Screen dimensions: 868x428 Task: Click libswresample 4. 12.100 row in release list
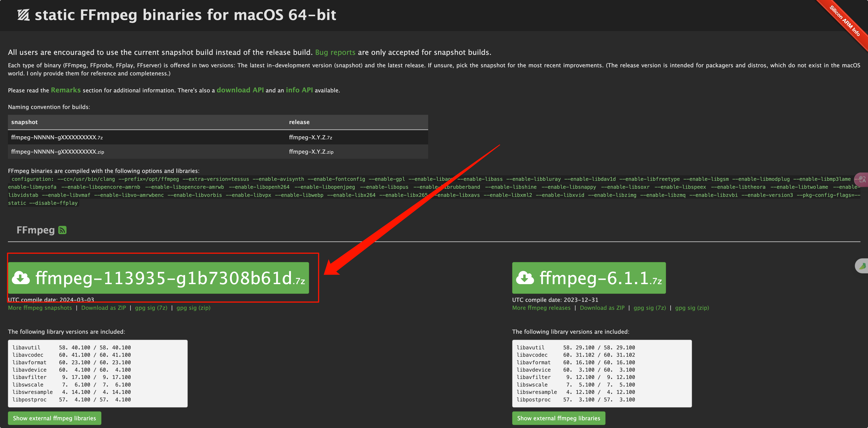[576, 392]
